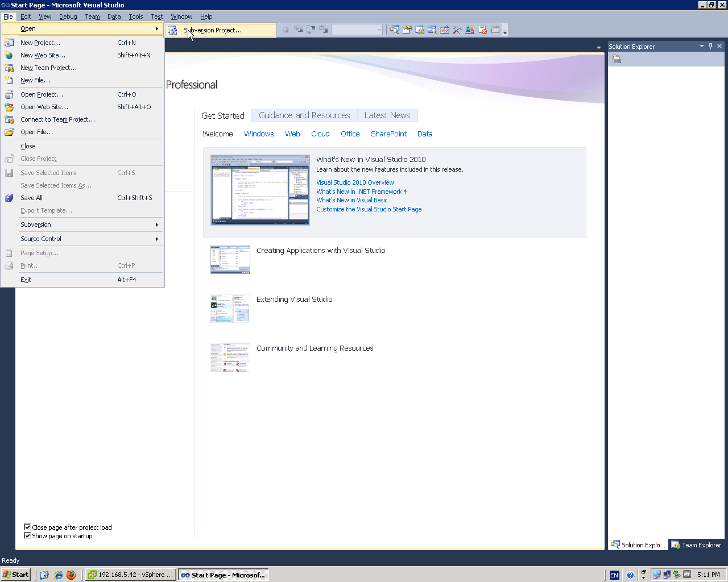Click the What's New in Visual Studio thumbnail
Image resolution: width=728 pixels, height=582 pixels.
pos(260,190)
